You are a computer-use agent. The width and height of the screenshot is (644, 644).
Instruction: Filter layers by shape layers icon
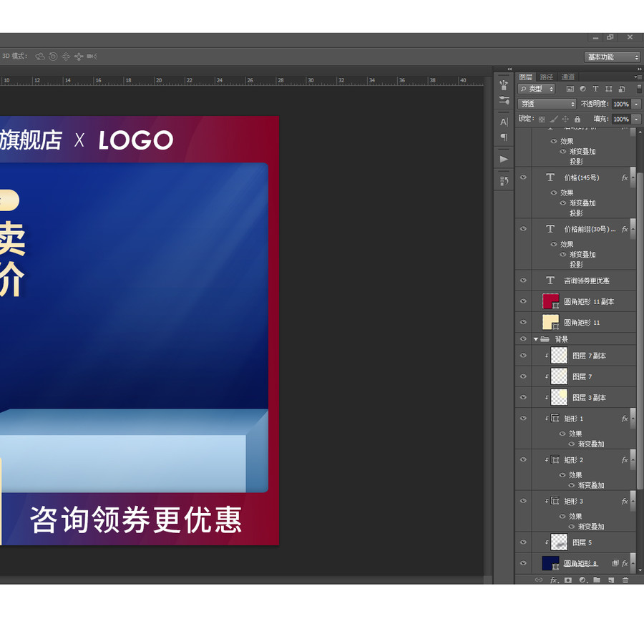609,89
